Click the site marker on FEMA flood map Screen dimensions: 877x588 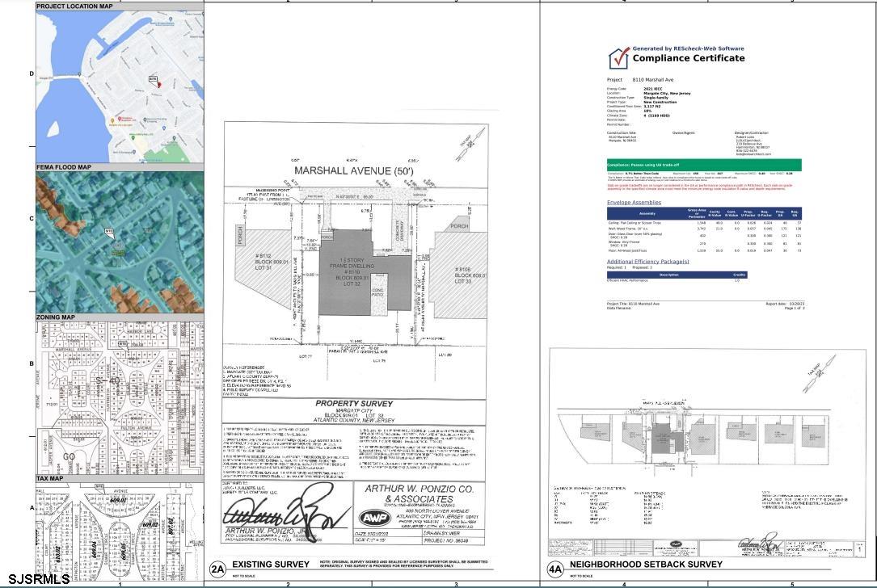[x=109, y=232]
